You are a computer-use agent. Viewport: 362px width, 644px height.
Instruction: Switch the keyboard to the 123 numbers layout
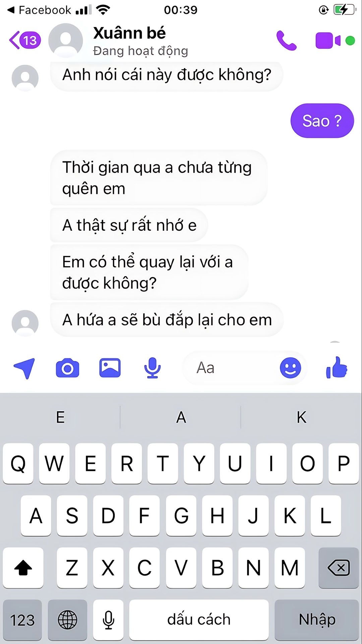[22, 620]
